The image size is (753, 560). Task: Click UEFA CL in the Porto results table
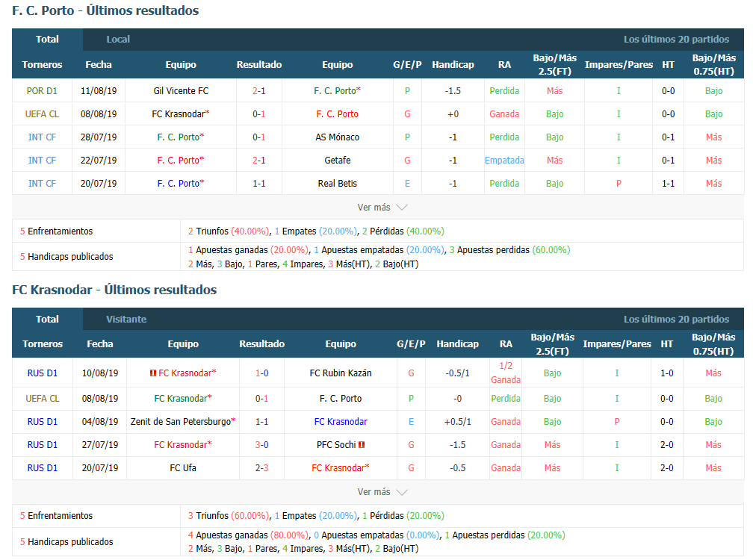click(x=42, y=114)
